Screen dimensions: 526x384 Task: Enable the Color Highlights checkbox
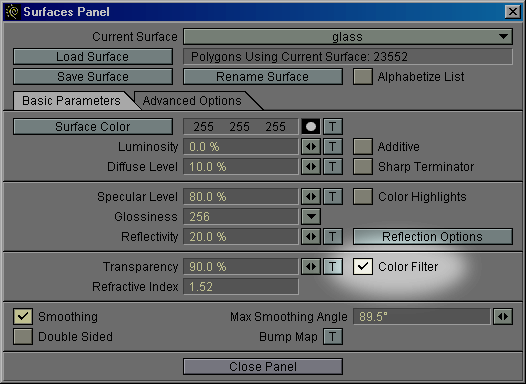pos(363,197)
